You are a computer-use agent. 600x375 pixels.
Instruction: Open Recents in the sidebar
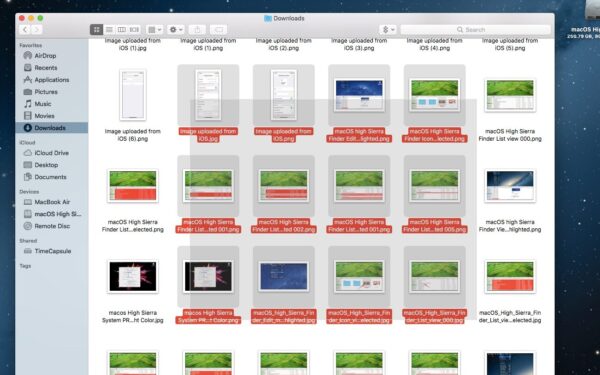46,68
